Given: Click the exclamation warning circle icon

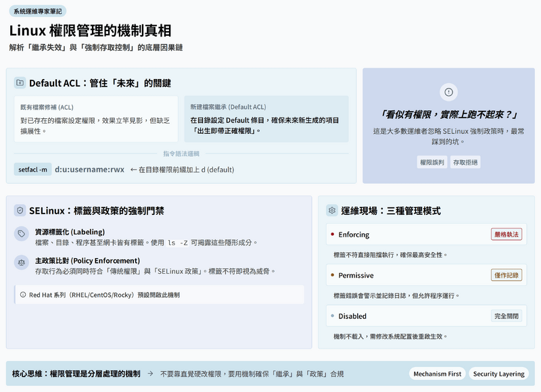Looking at the screenshot, I should click(x=448, y=91).
